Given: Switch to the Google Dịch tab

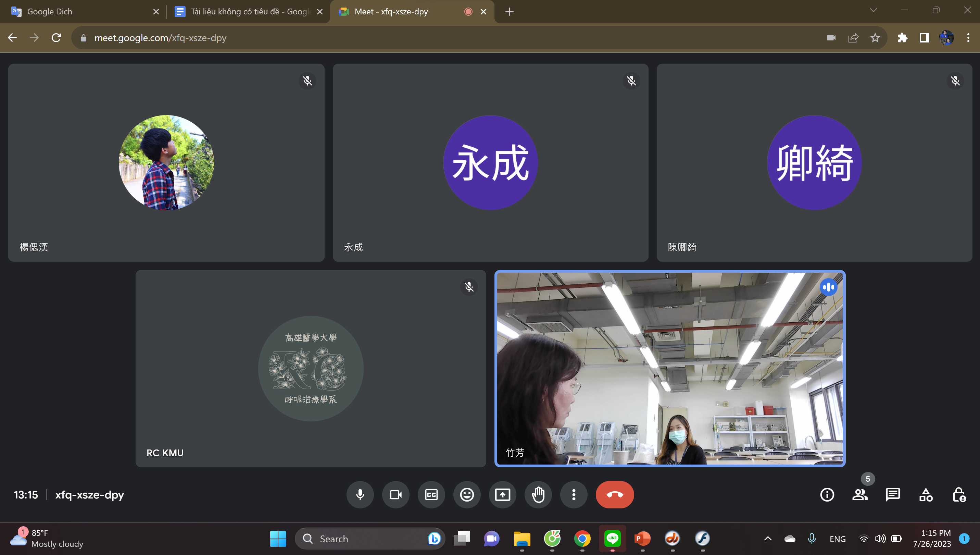Looking at the screenshot, I should coord(84,11).
